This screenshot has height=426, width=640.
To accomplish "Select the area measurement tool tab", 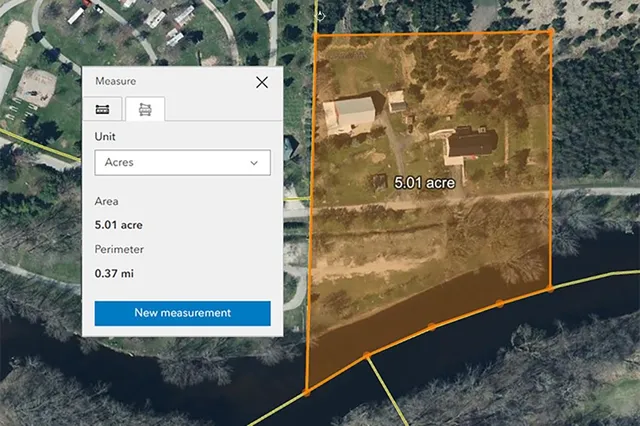I will pos(145,108).
